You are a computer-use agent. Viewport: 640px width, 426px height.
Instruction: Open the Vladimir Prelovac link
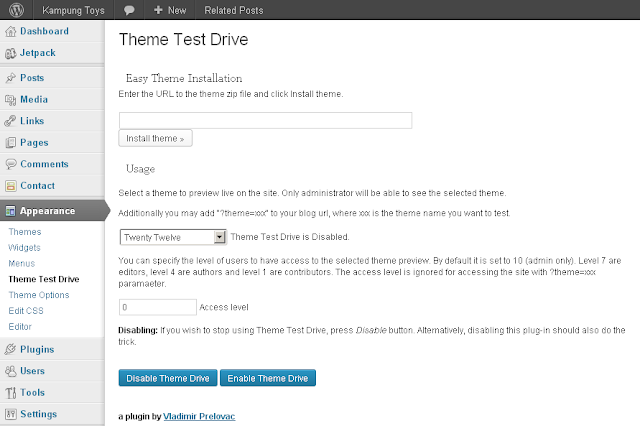click(199, 417)
